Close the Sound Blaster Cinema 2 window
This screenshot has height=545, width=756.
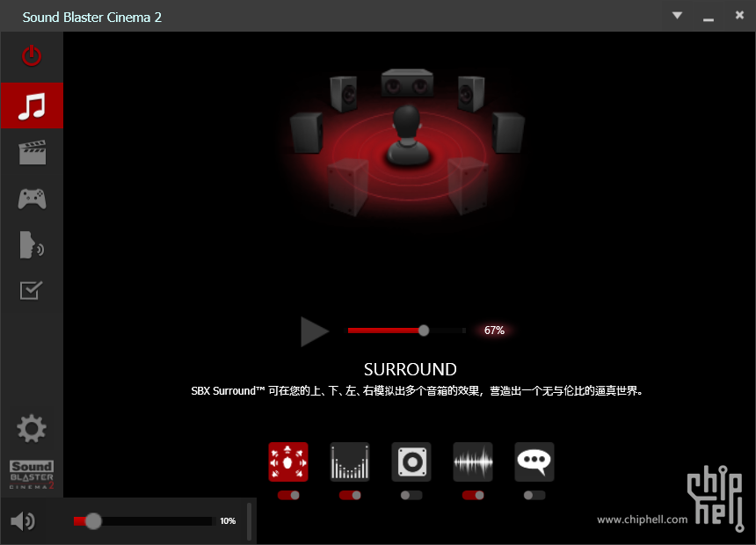739,15
